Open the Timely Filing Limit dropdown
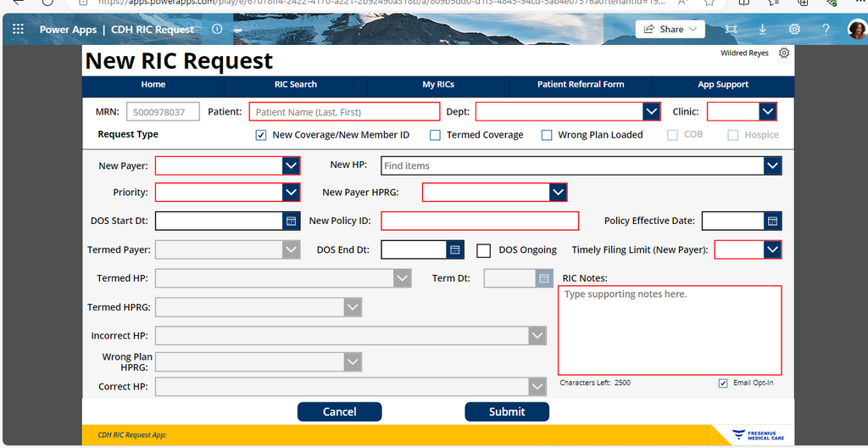The image size is (868, 448). [x=773, y=249]
